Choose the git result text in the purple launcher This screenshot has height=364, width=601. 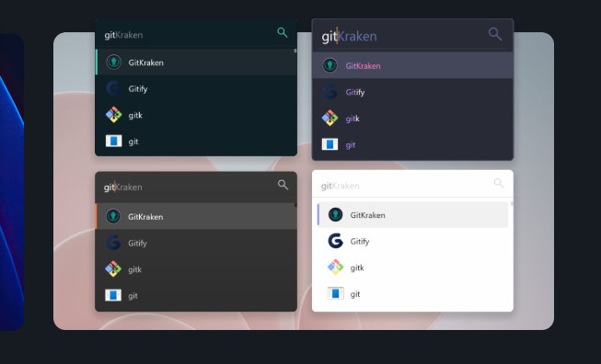click(x=351, y=145)
